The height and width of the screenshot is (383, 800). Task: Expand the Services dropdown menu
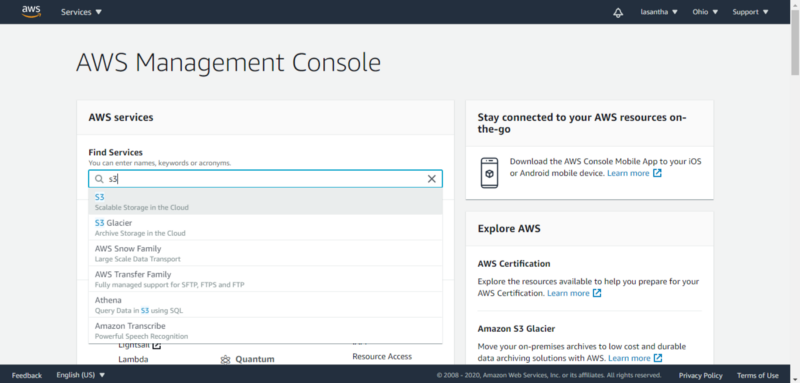click(82, 12)
